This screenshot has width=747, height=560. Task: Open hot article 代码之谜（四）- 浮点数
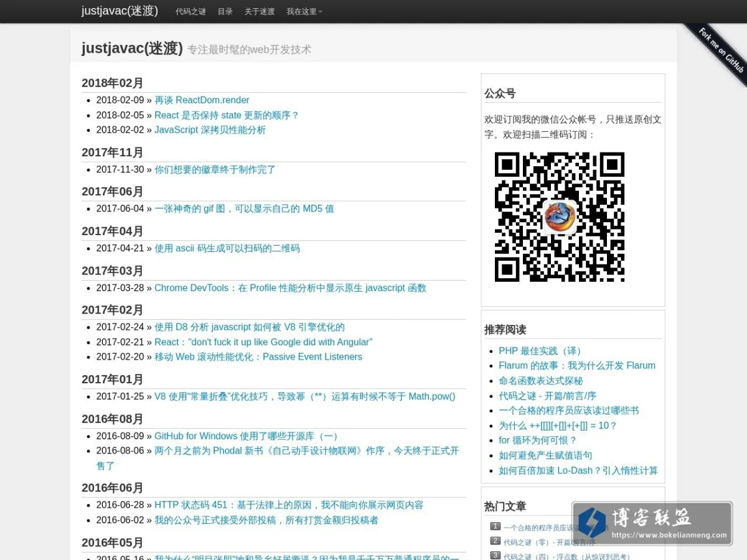coord(567,557)
